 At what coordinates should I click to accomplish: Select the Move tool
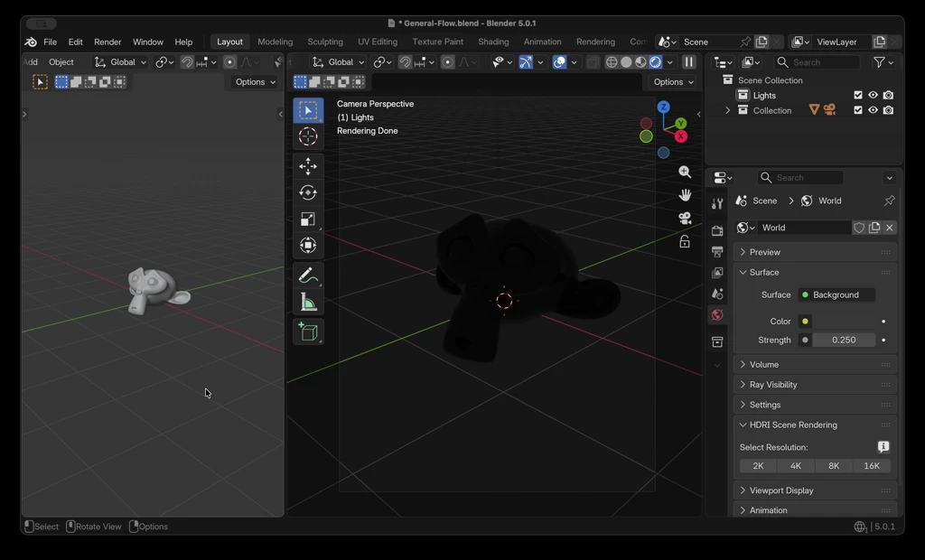coord(308,166)
